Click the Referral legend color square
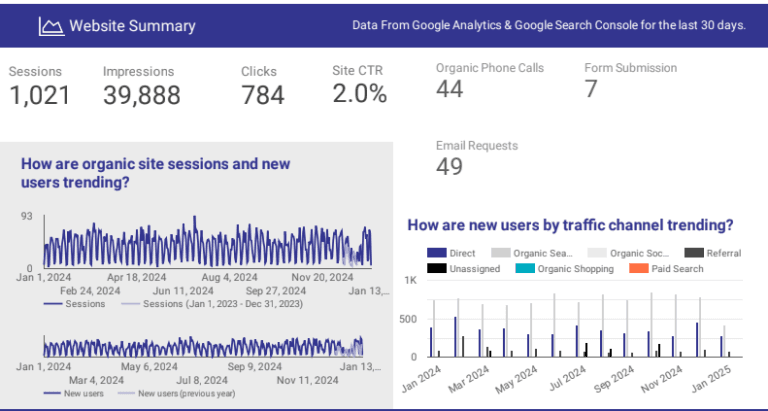This screenshot has height=411, width=768. (x=693, y=254)
